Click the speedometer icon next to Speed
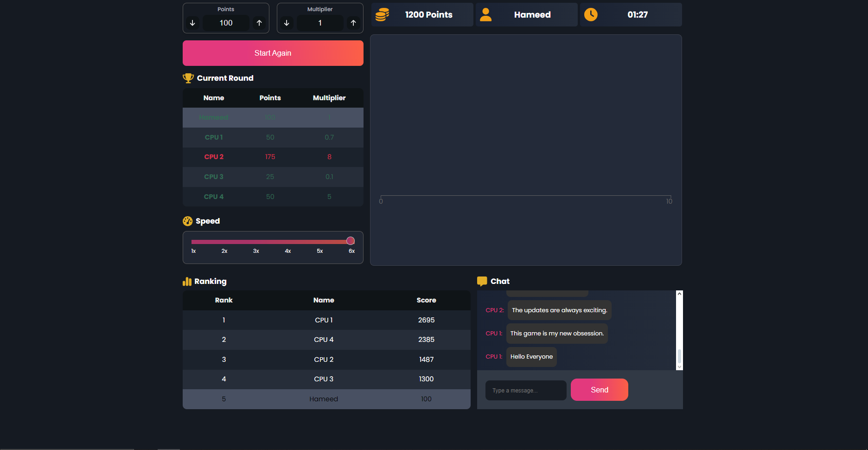This screenshot has width=868, height=450. (x=187, y=221)
